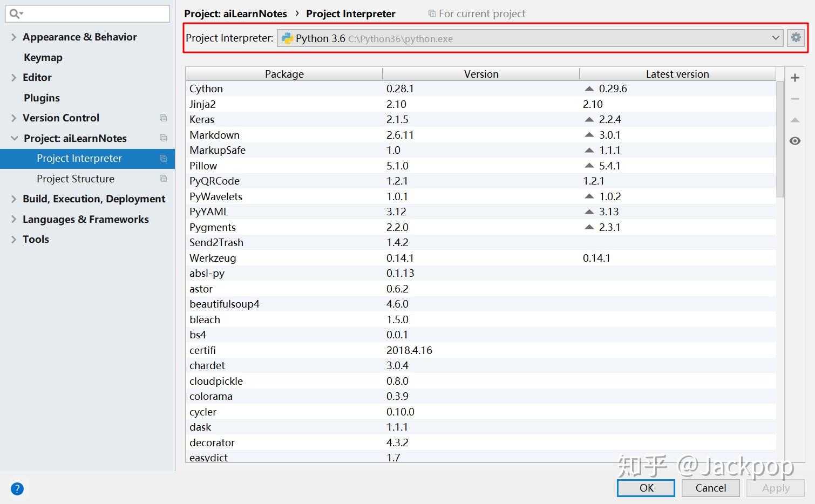The image size is (815, 504).
Task: Click the Cancel button
Action: [711, 488]
